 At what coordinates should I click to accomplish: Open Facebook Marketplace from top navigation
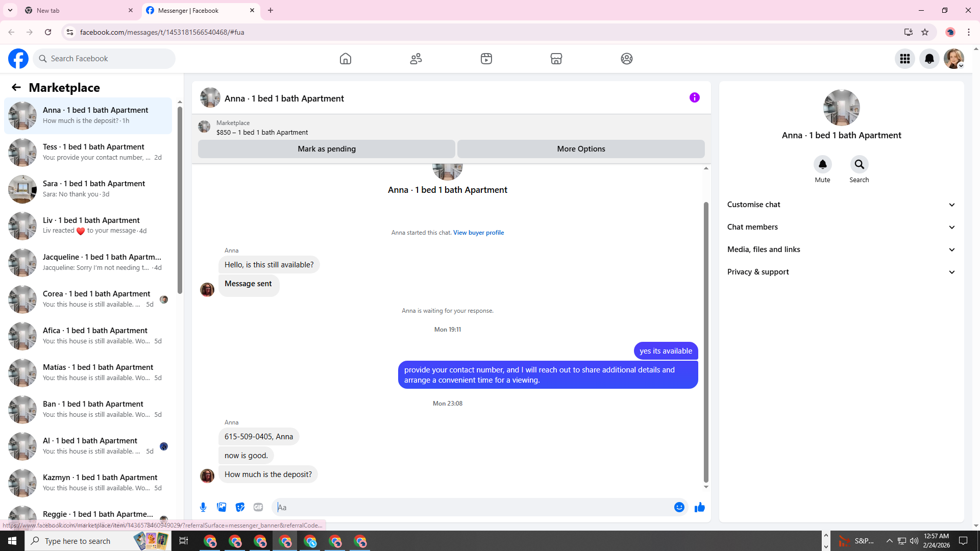point(556,59)
